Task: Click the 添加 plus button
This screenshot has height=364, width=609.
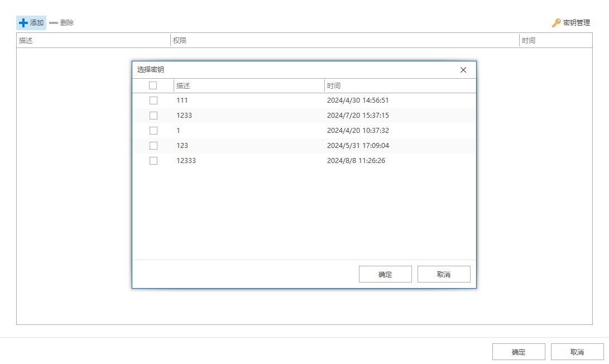Action: tap(31, 23)
